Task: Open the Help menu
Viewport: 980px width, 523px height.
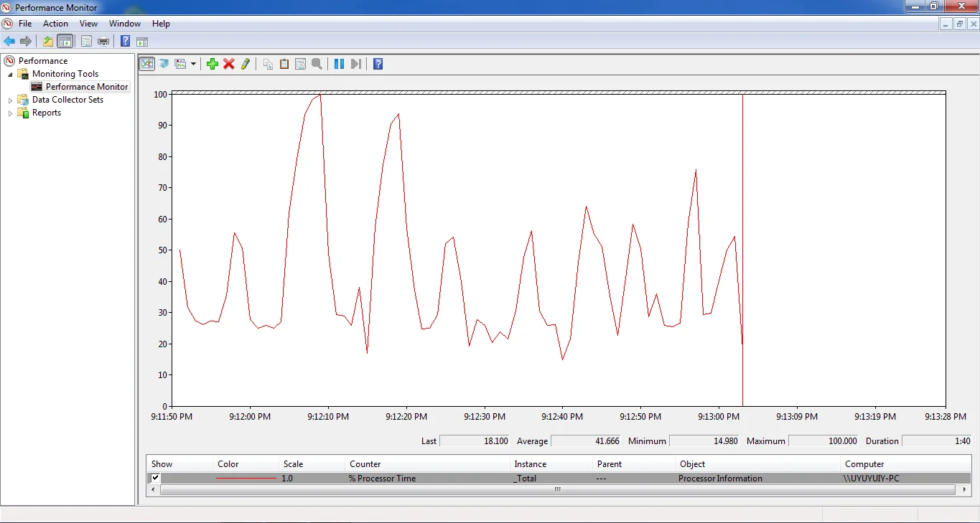Action: (x=161, y=24)
